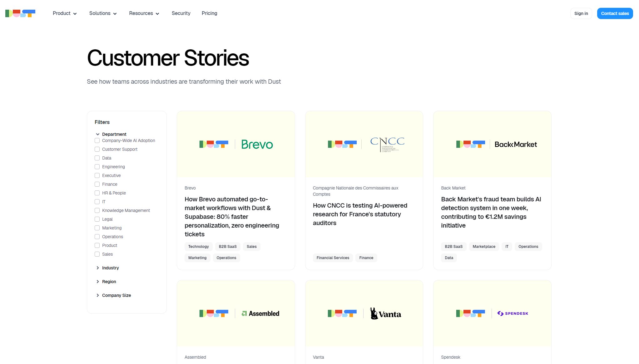Open the Product navigation menu
Viewport: 639px width, 364px height.
coord(65,13)
